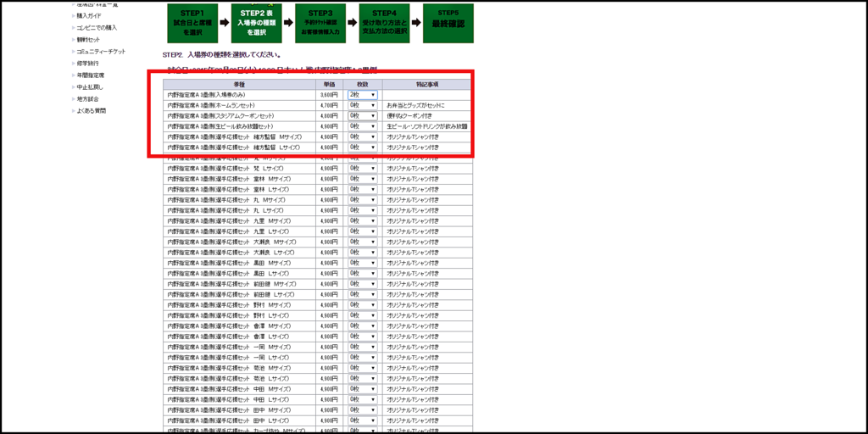Click the STEP5 最終確認 step box
The image size is (868, 434).
click(x=448, y=23)
